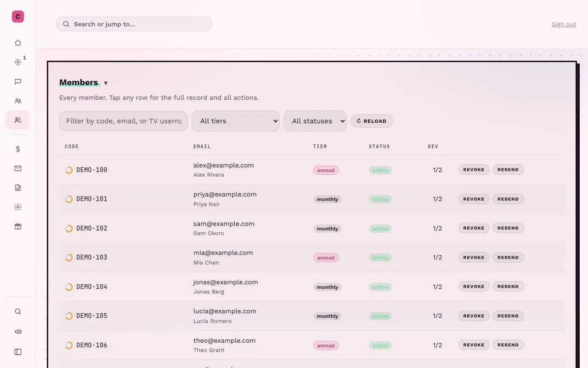Image resolution: width=588 pixels, height=368 pixels.
Task: Open the gift box icon
Action: pyautogui.click(x=18, y=226)
